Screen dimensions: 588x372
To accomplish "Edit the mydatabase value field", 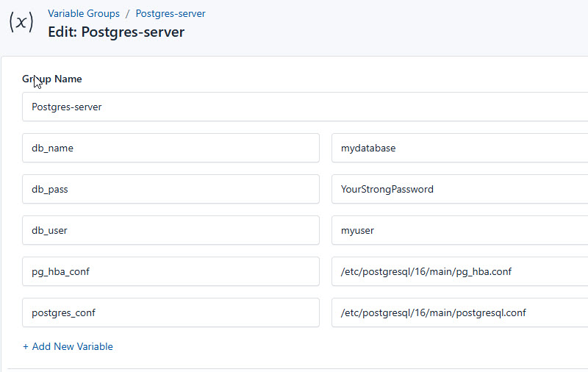I will pos(460,148).
